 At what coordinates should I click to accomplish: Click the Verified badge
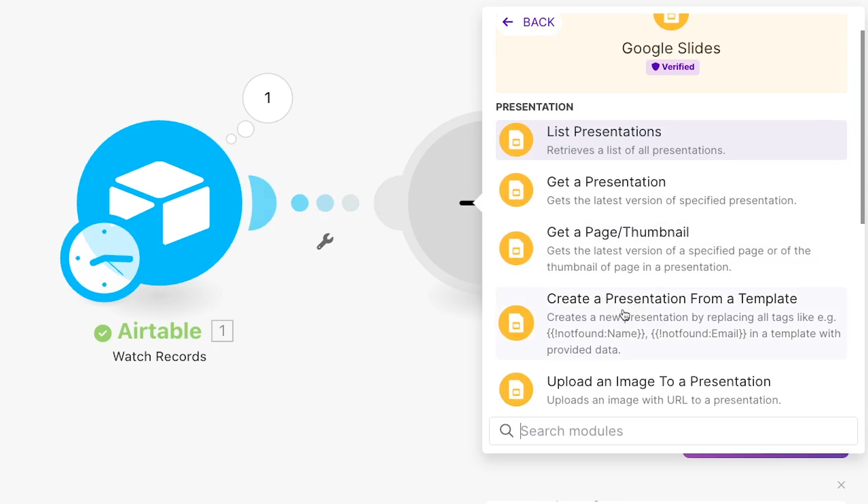673,67
